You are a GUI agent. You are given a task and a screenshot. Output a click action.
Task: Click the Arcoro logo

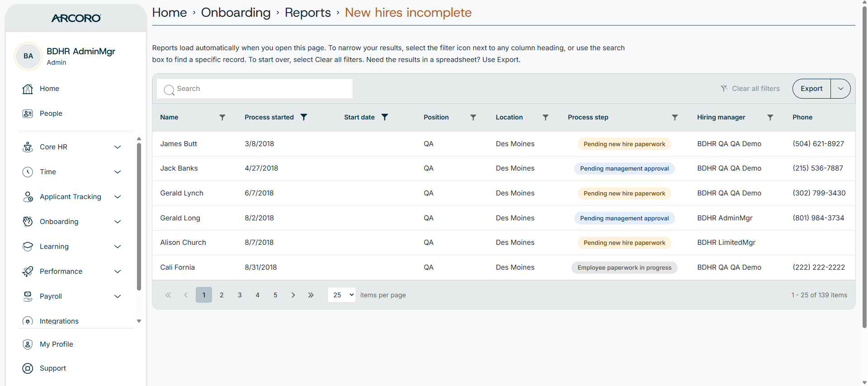[x=76, y=18]
